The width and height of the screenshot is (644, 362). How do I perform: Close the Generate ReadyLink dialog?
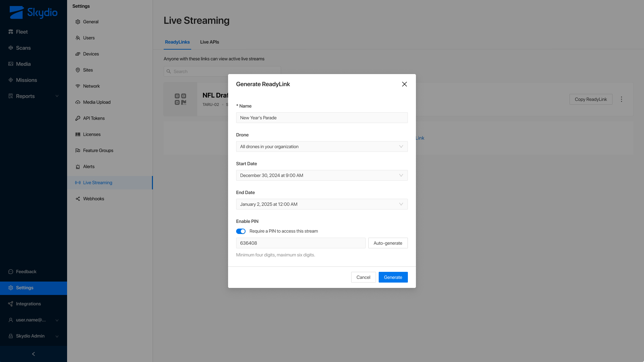tap(405, 84)
